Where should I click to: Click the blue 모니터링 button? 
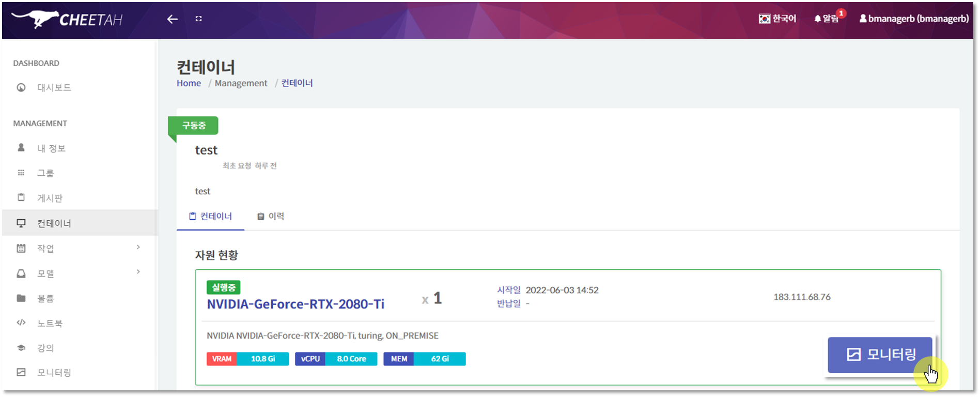pos(880,355)
